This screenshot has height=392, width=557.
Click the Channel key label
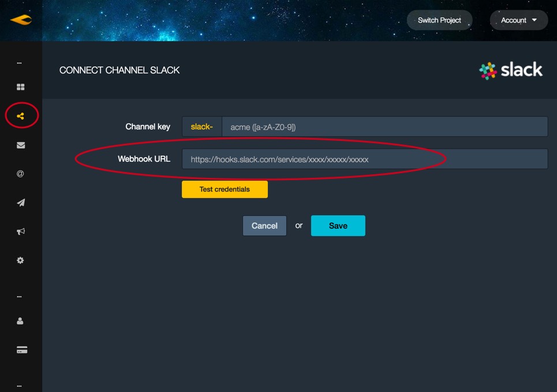[x=148, y=127]
